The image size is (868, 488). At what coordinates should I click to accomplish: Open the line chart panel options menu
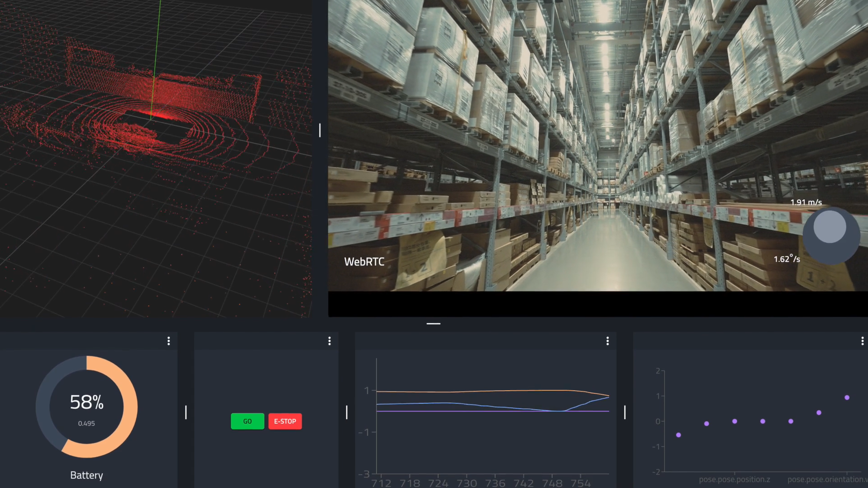[607, 341]
